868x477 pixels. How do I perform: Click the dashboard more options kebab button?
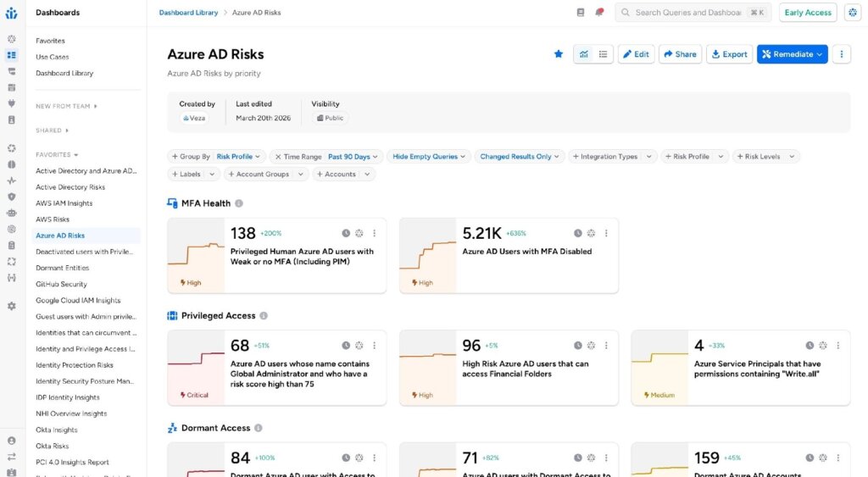pyautogui.click(x=841, y=54)
